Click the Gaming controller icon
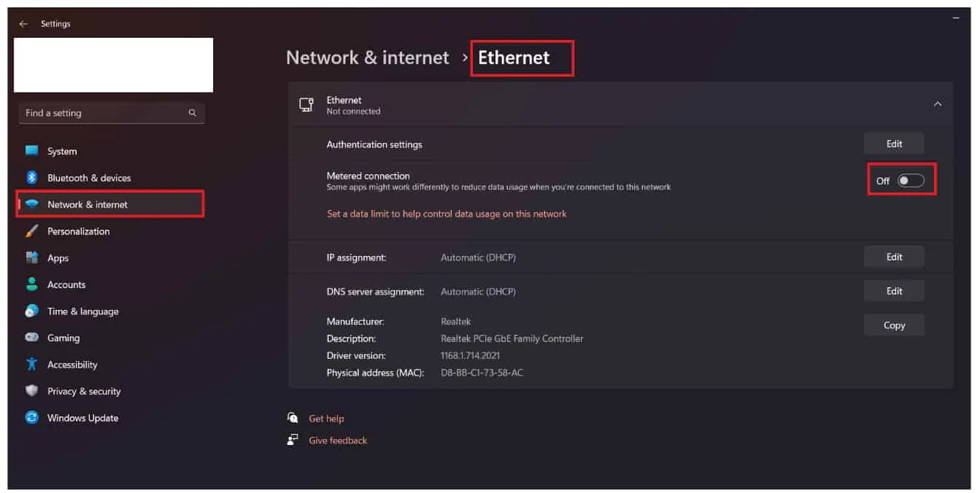The height and width of the screenshot is (493, 980). 31,338
